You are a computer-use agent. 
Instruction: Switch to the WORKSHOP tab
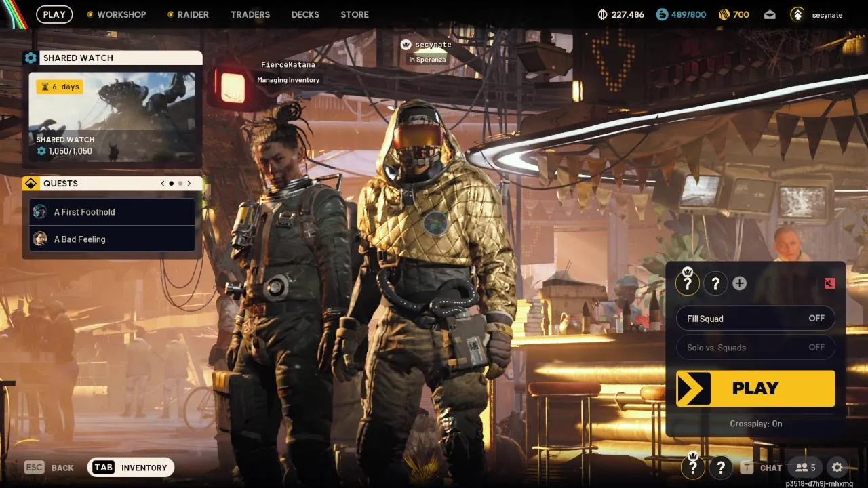116,14
